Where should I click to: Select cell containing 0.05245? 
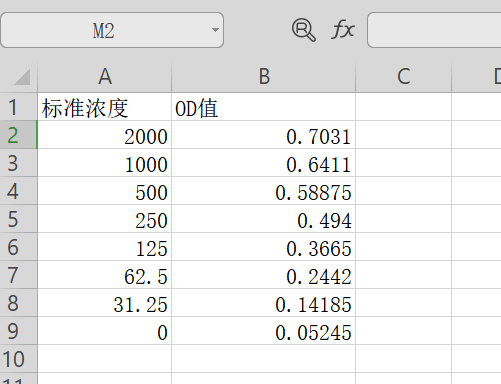point(264,331)
